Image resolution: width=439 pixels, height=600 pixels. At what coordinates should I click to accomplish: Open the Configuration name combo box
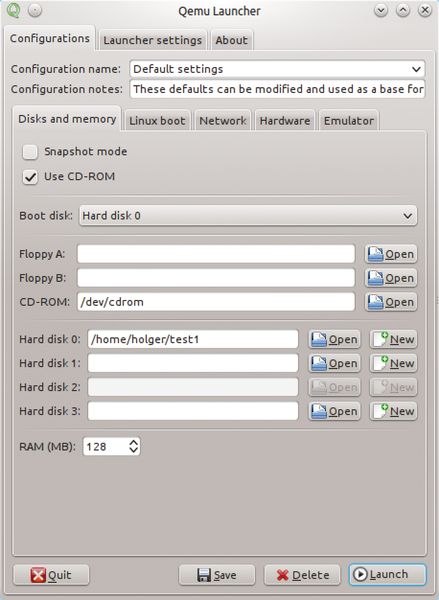tap(277, 69)
